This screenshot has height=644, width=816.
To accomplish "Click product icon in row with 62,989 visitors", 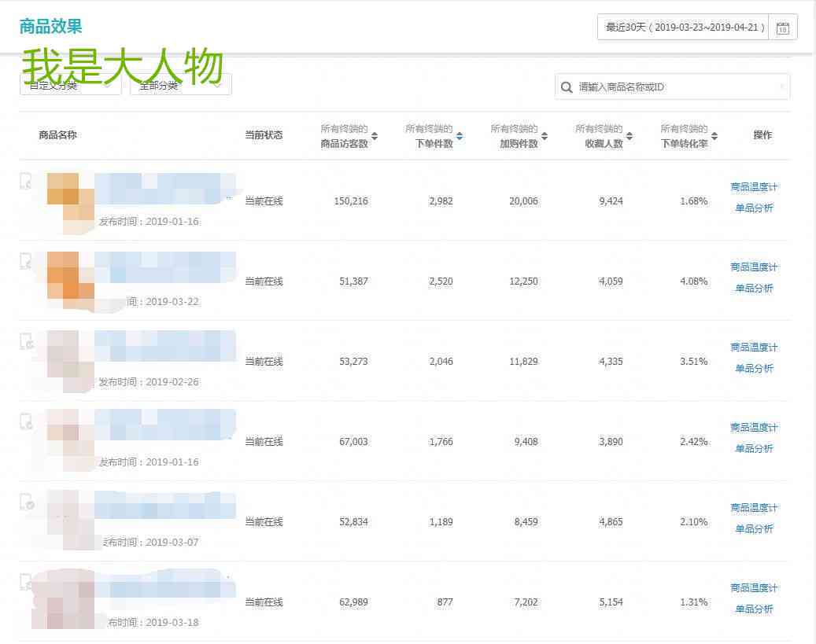I will [x=26, y=582].
